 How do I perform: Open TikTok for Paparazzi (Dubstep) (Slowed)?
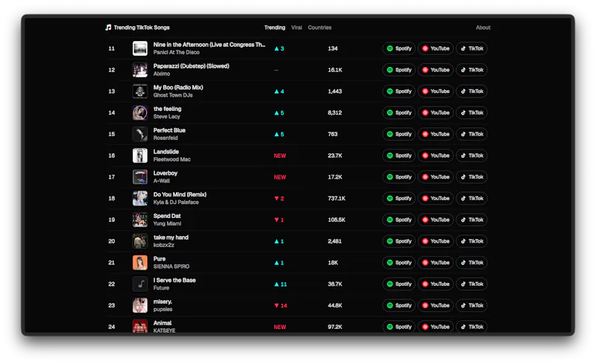[472, 70]
